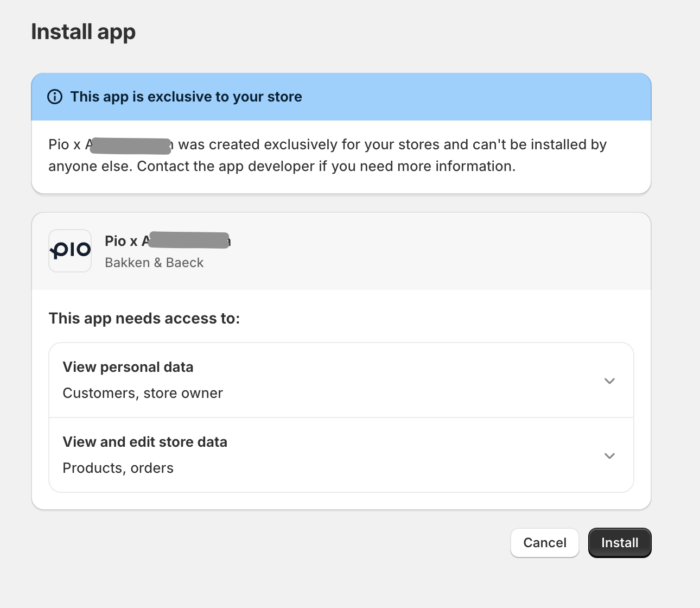Click the 'Contact the app developer' sentence
700x608 pixels.
coord(326,166)
